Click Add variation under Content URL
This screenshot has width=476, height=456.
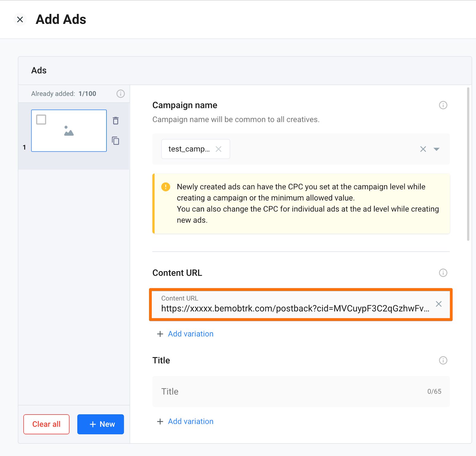tap(190, 334)
